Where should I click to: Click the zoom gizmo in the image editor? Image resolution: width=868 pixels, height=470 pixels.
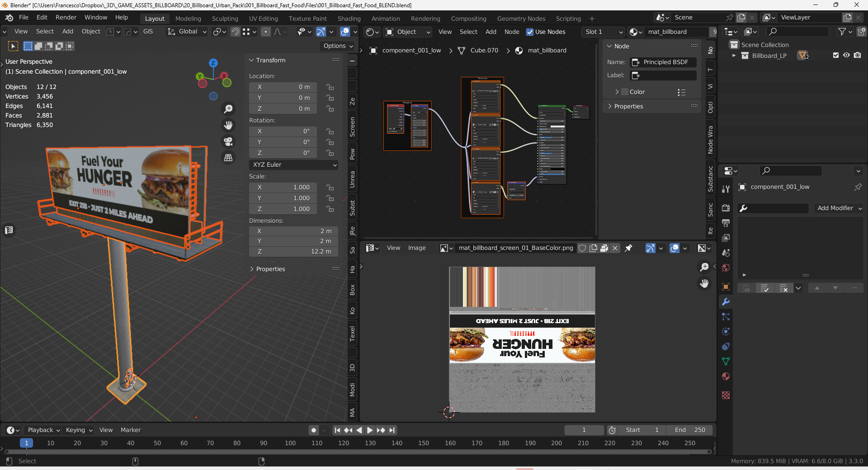(704, 268)
